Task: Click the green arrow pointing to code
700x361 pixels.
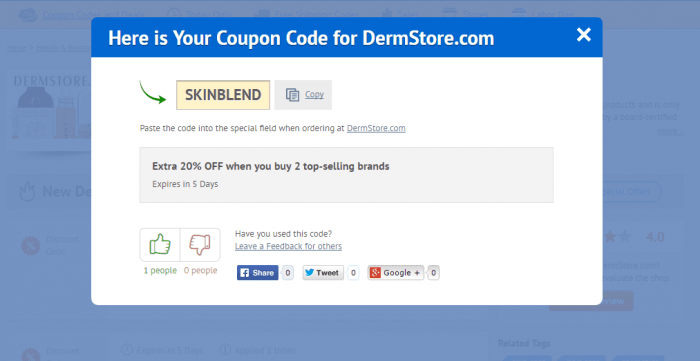Action: pos(152,92)
